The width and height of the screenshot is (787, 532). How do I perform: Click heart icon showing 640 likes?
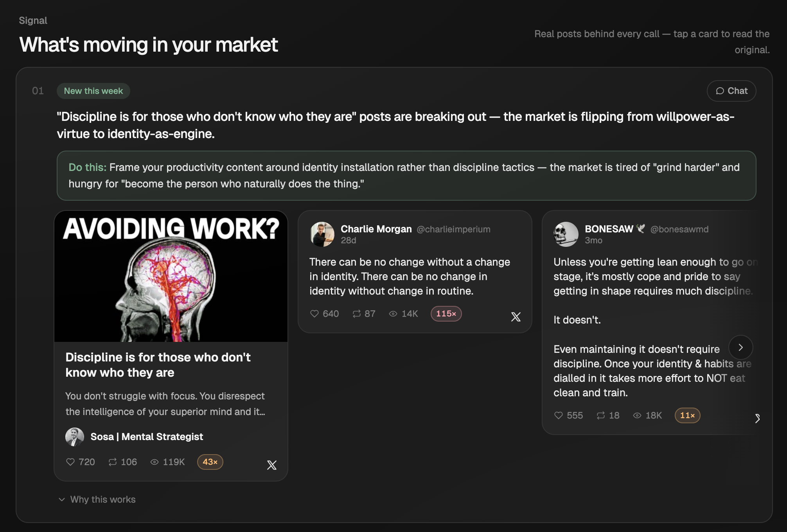coord(314,314)
